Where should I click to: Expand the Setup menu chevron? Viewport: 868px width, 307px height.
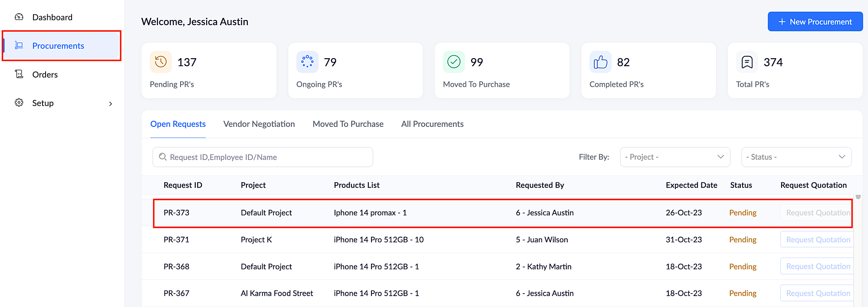click(111, 103)
